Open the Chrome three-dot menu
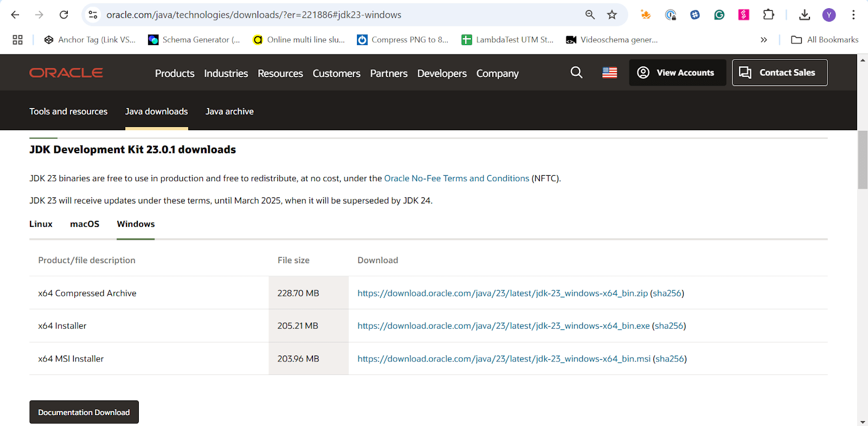The image size is (868, 426). click(853, 15)
